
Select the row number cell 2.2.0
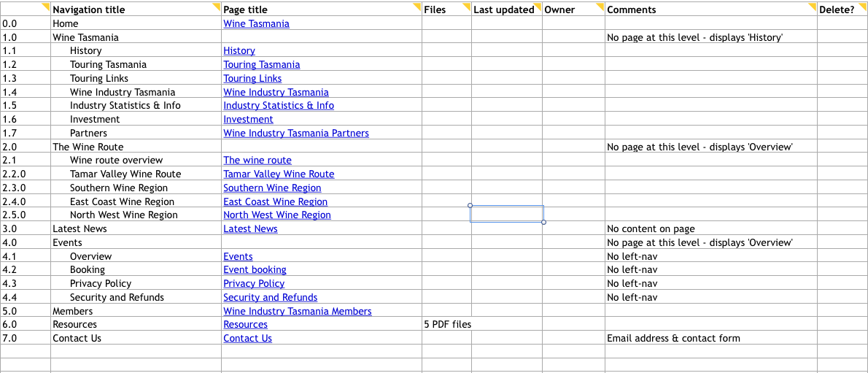[x=26, y=174]
